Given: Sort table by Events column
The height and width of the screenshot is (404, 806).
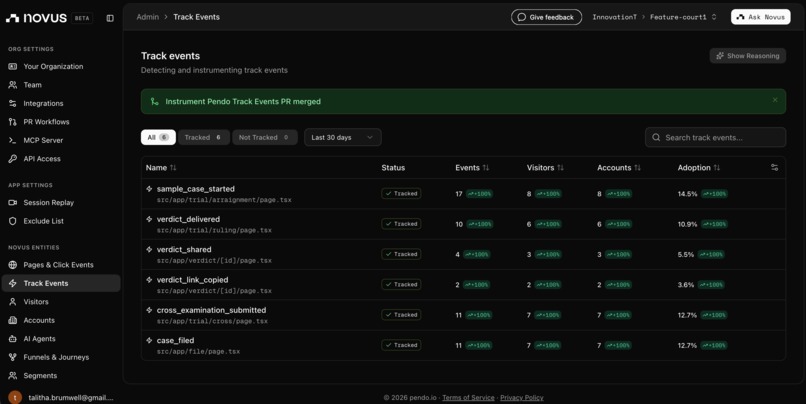Looking at the screenshot, I should (472, 168).
